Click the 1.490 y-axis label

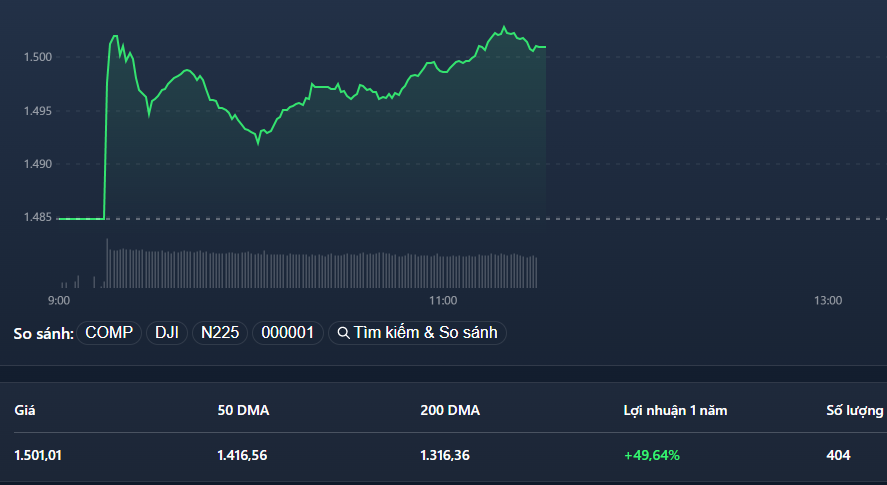pos(38,164)
